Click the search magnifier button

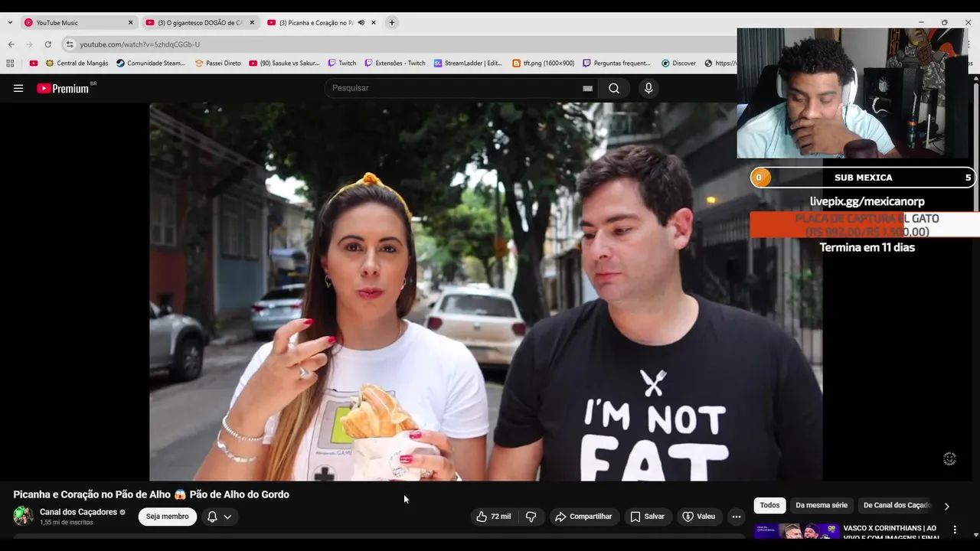coord(614,88)
